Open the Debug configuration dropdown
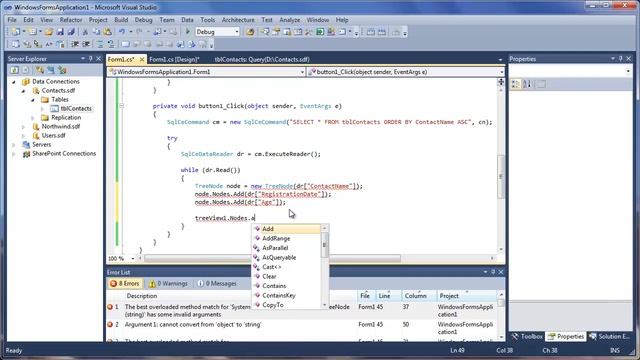 point(236,32)
